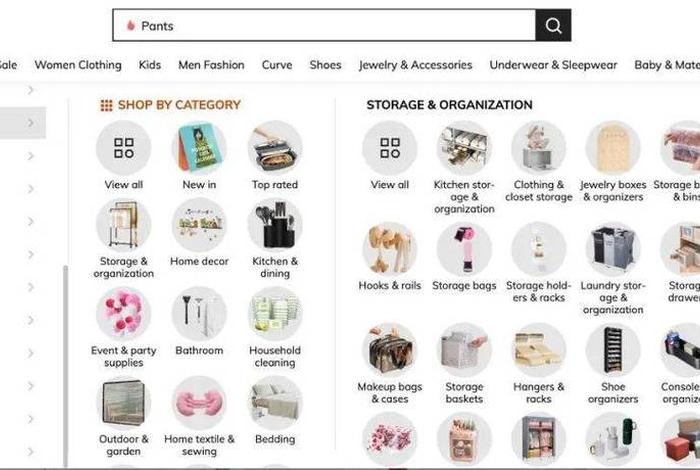Open the Women Clothing menu
Viewport: 700px width, 470px height.
coord(78,65)
